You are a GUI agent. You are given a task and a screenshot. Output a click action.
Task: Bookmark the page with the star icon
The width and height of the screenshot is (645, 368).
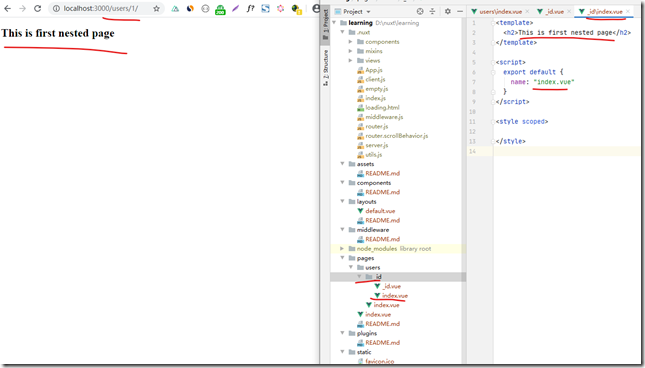[156, 9]
